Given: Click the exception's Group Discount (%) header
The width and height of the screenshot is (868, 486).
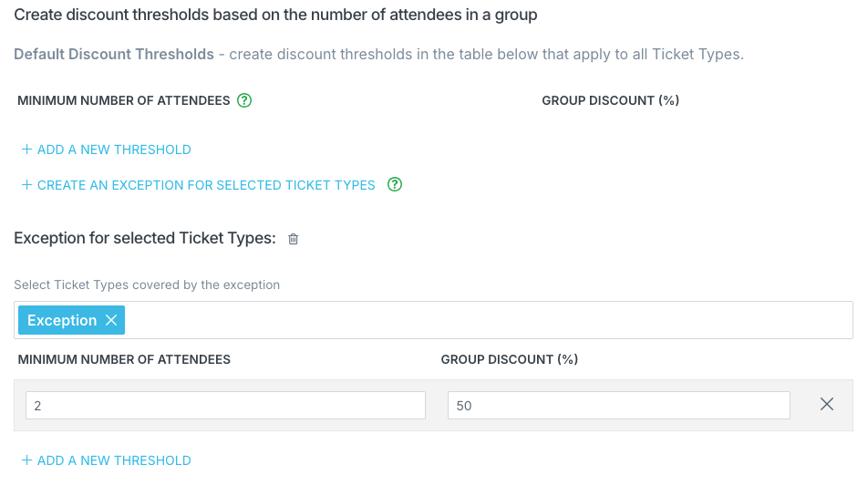Looking at the screenshot, I should coord(510,359).
